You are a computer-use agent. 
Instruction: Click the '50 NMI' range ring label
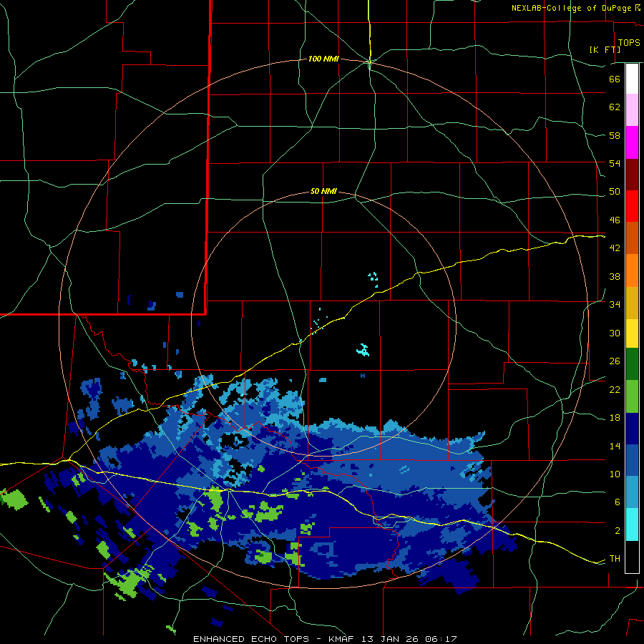pos(323,191)
